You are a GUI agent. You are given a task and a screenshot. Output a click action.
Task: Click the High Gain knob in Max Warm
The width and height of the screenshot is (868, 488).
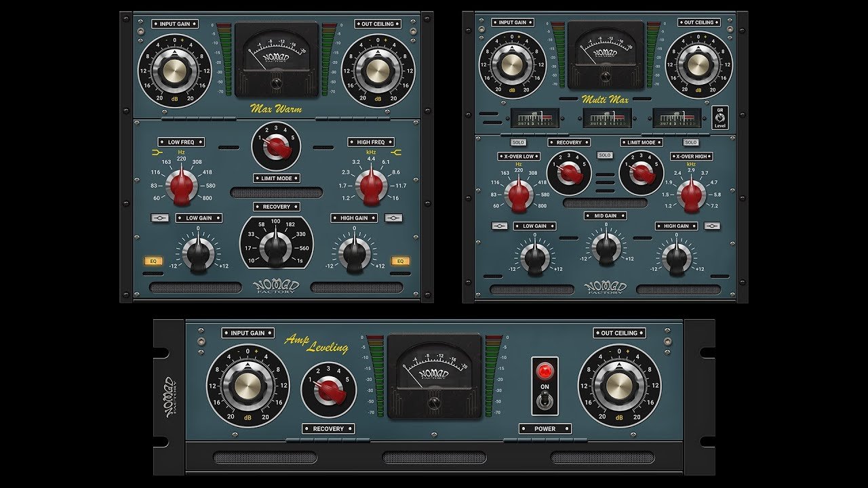tap(354, 255)
